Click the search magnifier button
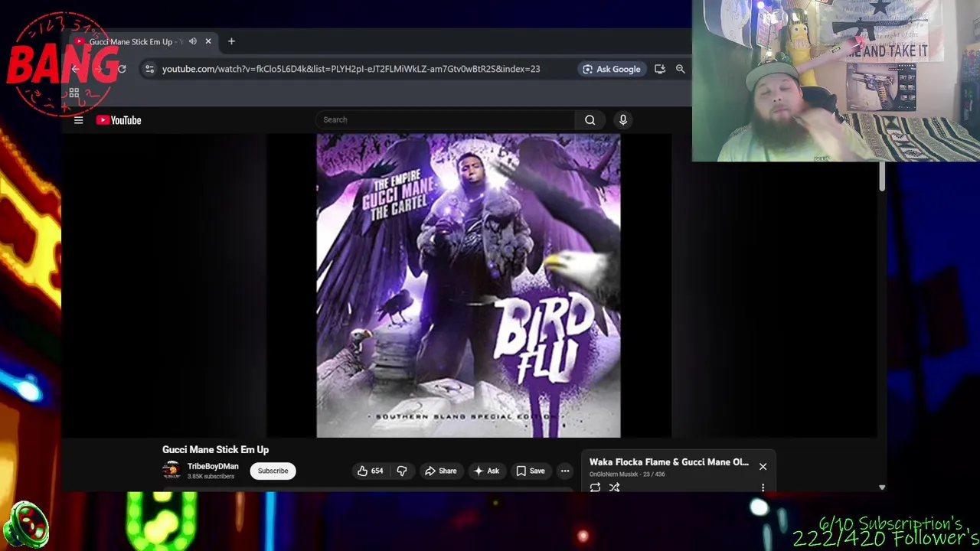This screenshot has width=980, height=551. coord(590,119)
